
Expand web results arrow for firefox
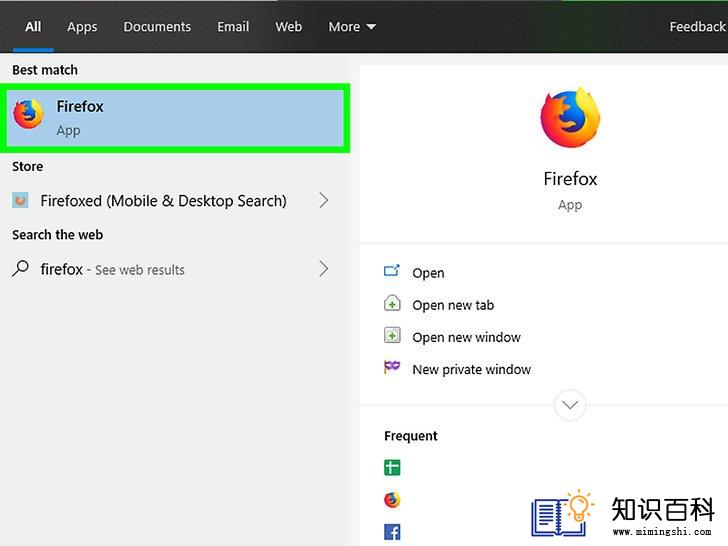324,269
